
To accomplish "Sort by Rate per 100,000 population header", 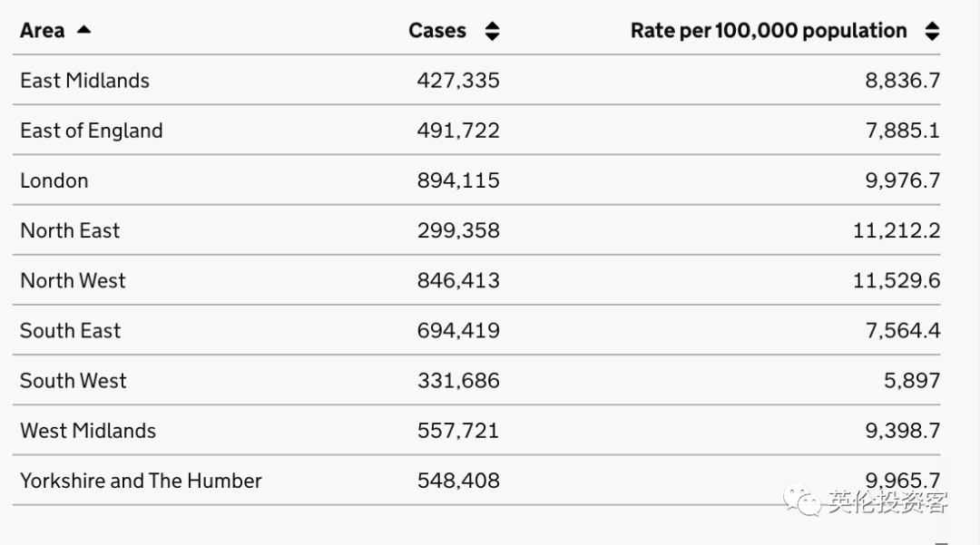I will pyautogui.click(x=769, y=31).
